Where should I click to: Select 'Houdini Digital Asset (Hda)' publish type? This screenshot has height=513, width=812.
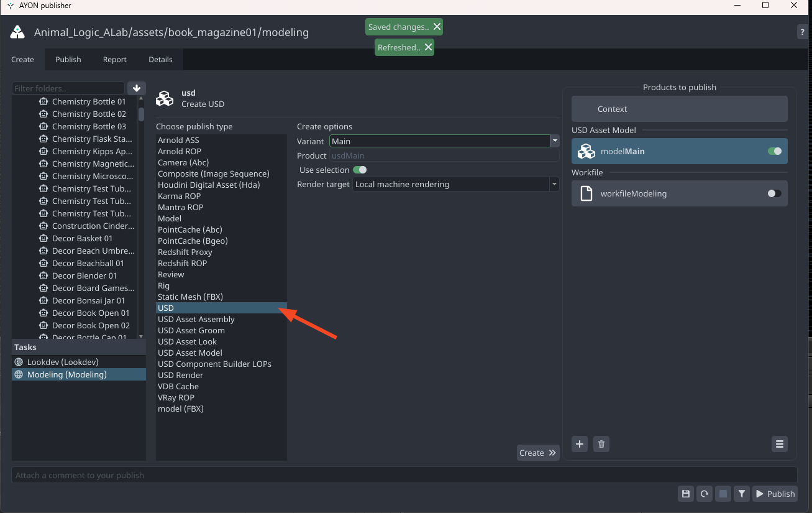pyautogui.click(x=221, y=185)
